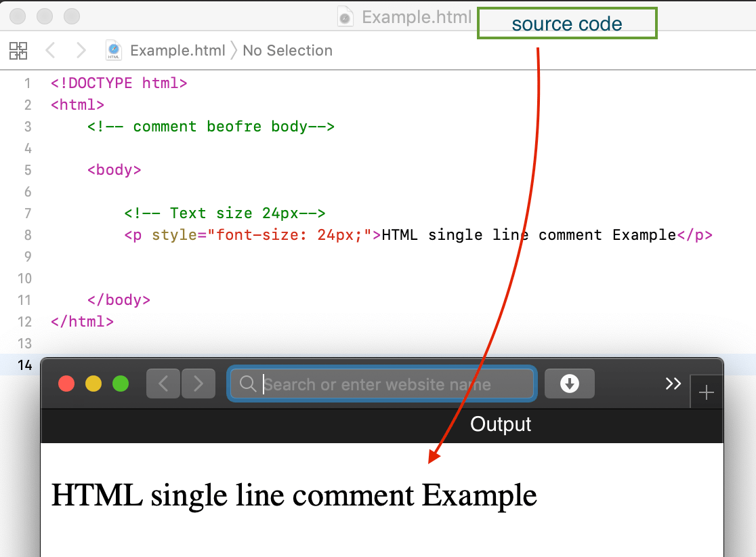Open the No Selection jump bar dropdown

tap(287, 50)
